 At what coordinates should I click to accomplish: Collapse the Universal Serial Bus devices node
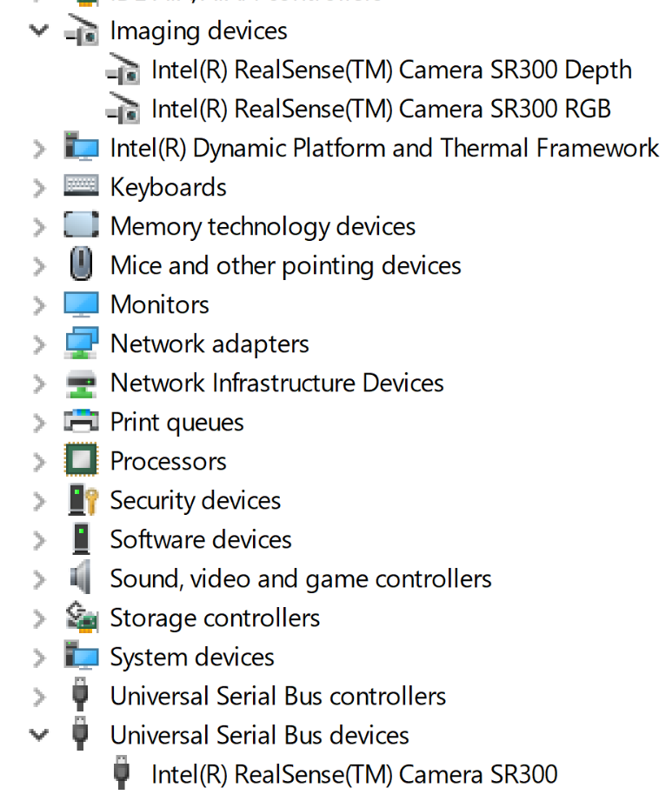point(38,735)
